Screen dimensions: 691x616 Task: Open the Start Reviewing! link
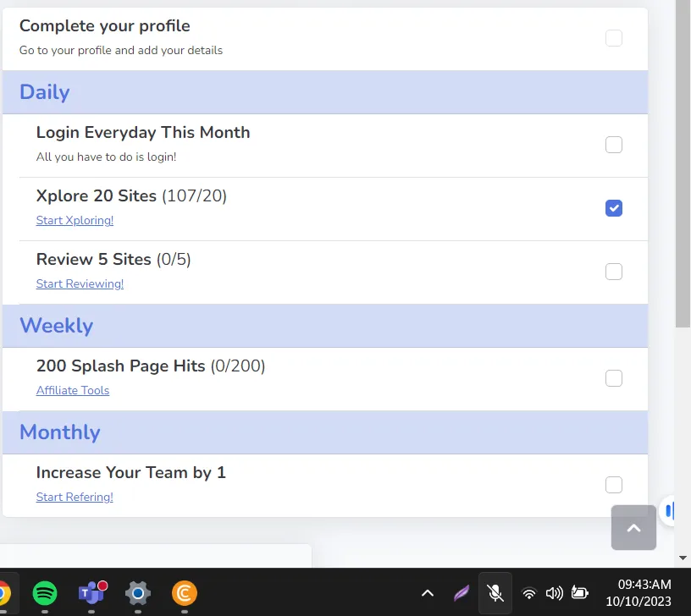(x=80, y=283)
